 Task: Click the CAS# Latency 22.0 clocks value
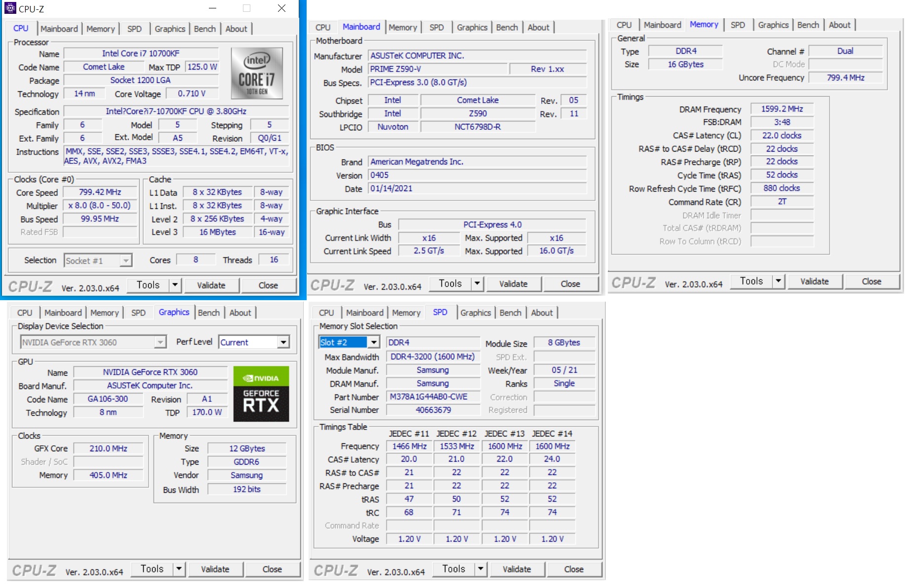(x=782, y=135)
